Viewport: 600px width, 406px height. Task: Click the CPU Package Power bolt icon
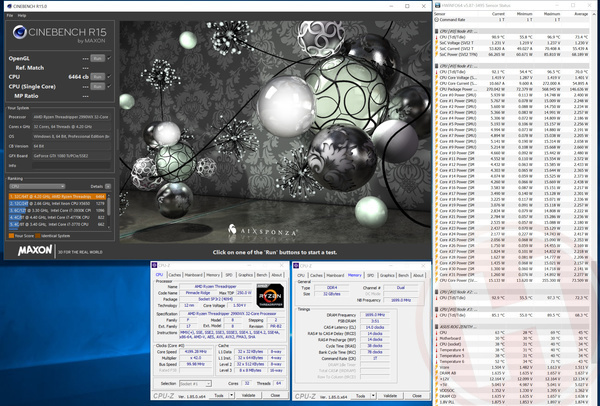pyautogui.click(x=437, y=89)
